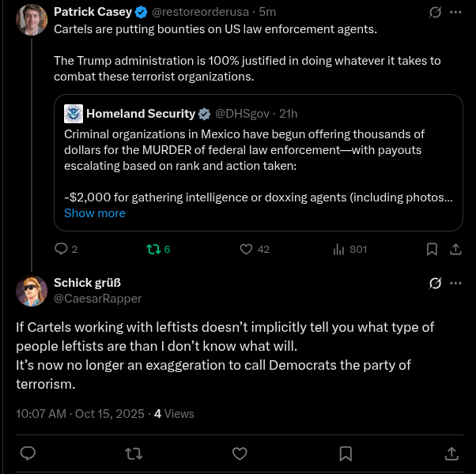Reply to Patrick Casey's post

tap(62, 249)
